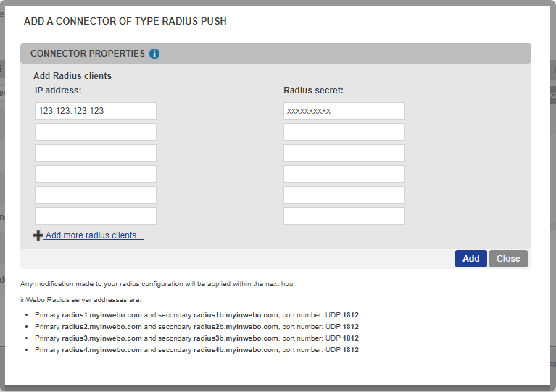Screen dimensions: 556x392
Task: Click the second IP address field
Action: pyautogui.click(x=96, y=132)
